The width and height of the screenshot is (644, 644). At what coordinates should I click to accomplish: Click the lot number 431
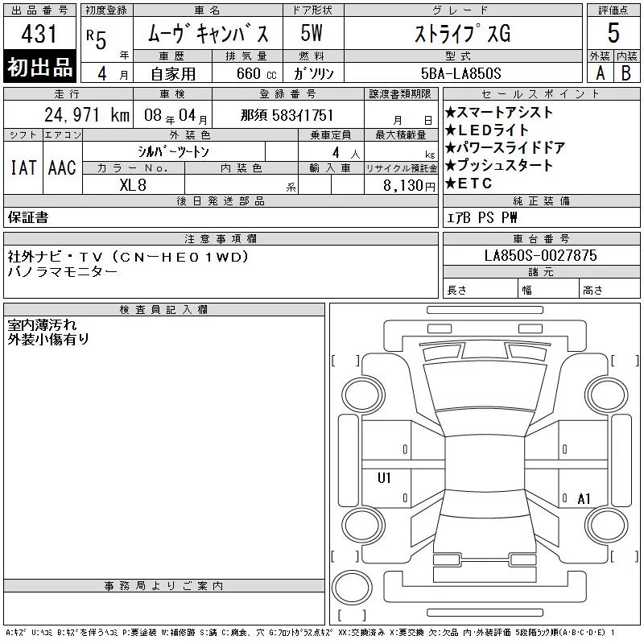(39, 33)
